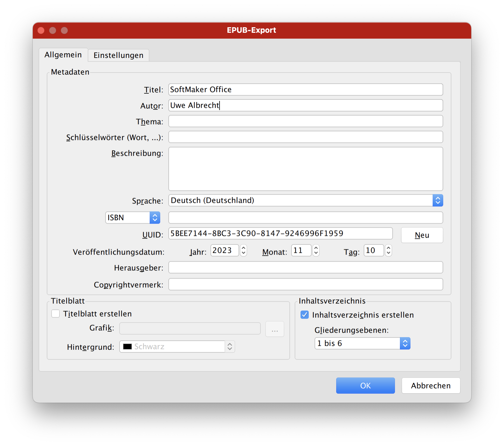504x446 pixels.
Task: Click the empty Beschreibung text area
Action: (305, 169)
